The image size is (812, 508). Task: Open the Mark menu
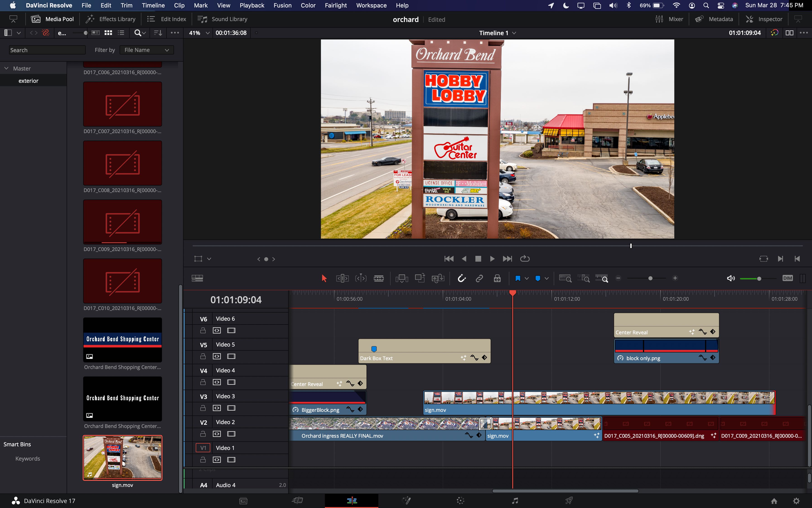tap(201, 5)
